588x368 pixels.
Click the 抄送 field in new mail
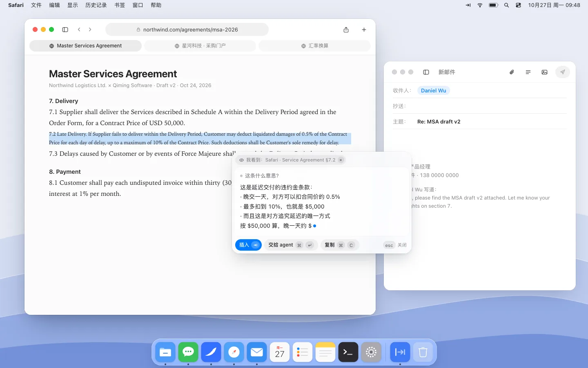point(480,106)
